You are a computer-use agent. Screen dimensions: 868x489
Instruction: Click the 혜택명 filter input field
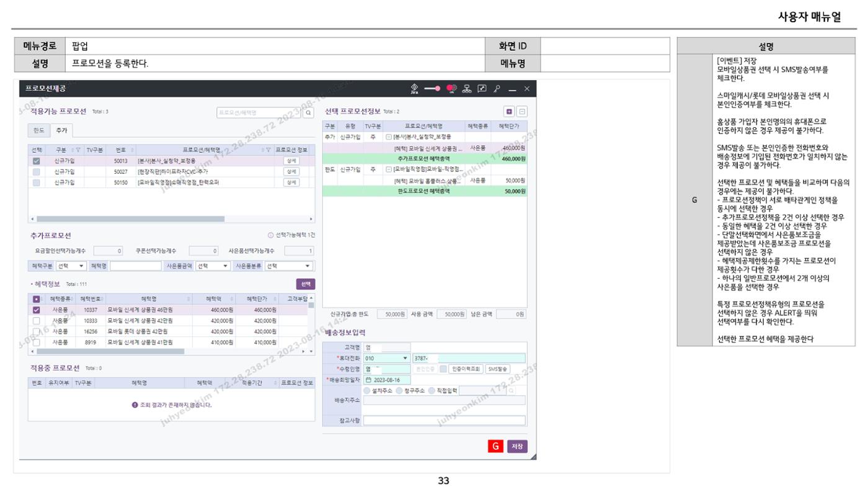click(x=135, y=266)
